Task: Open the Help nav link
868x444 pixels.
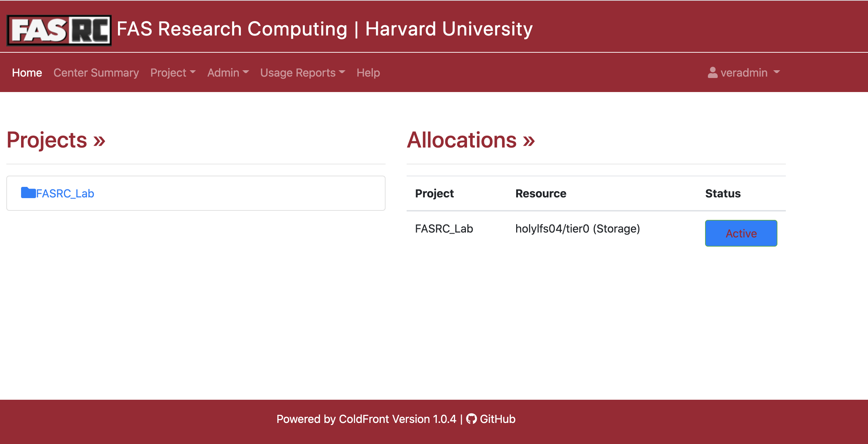Action: tap(368, 73)
